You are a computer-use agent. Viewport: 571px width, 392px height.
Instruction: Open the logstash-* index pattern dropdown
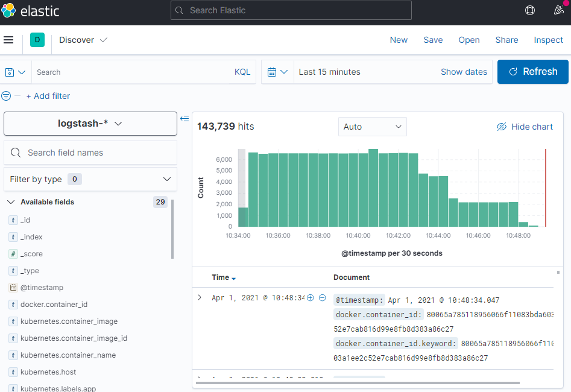[90, 123]
